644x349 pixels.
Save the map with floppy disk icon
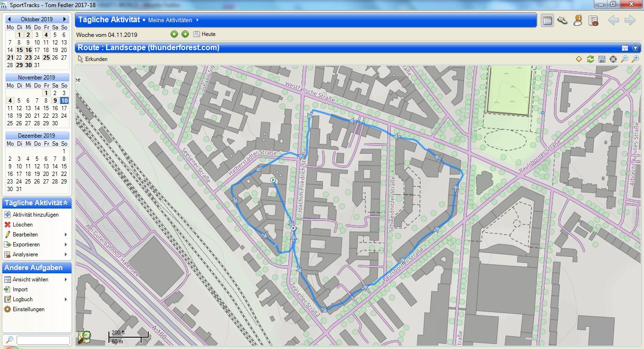(x=602, y=59)
